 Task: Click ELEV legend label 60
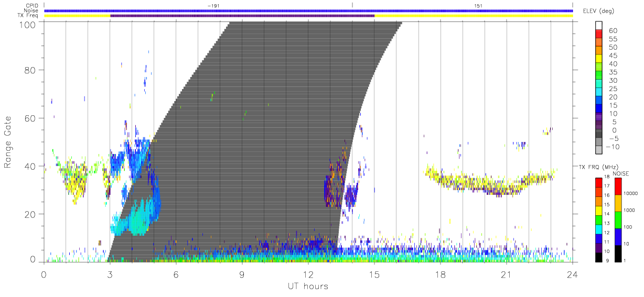point(613,30)
